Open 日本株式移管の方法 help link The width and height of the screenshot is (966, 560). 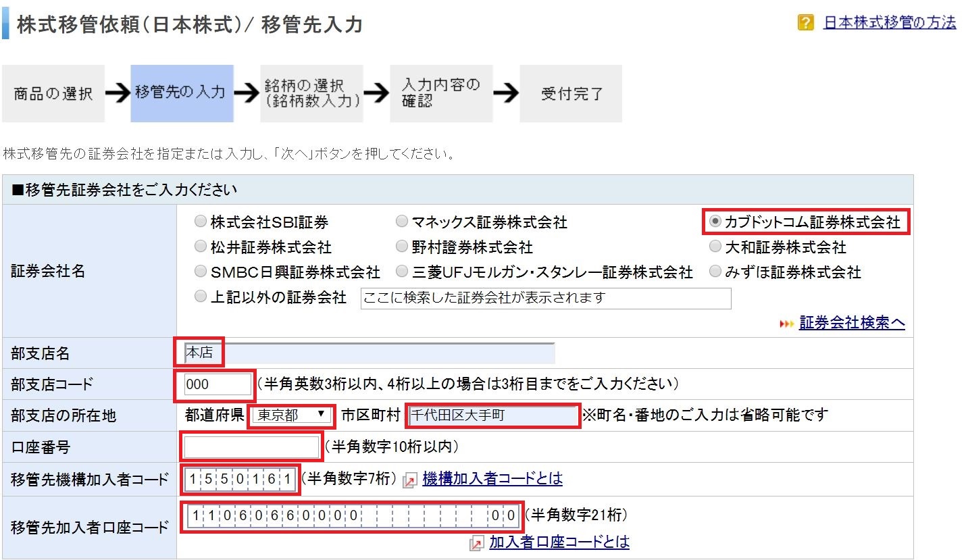(x=890, y=22)
